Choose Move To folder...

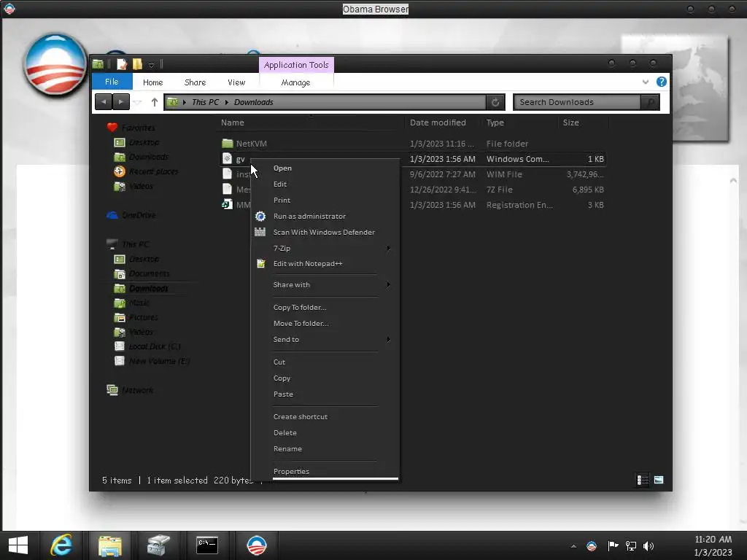click(301, 323)
